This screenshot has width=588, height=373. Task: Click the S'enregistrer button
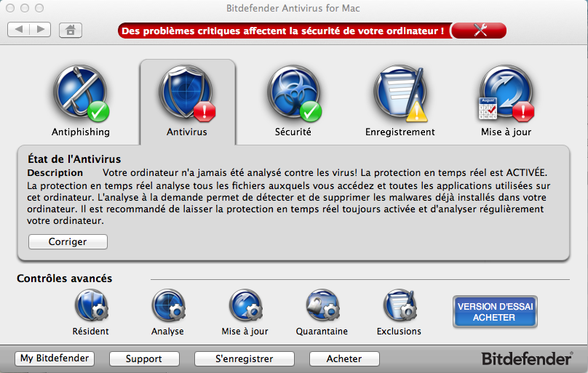pos(244,358)
